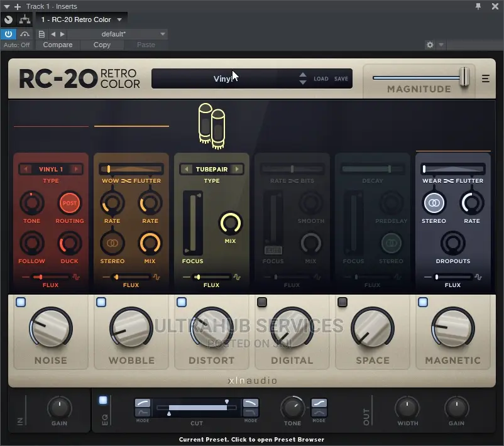The width and height of the screenshot is (504, 446).
Task: Click the Wobble flux waveform icon
Action: tap(156, 277)
